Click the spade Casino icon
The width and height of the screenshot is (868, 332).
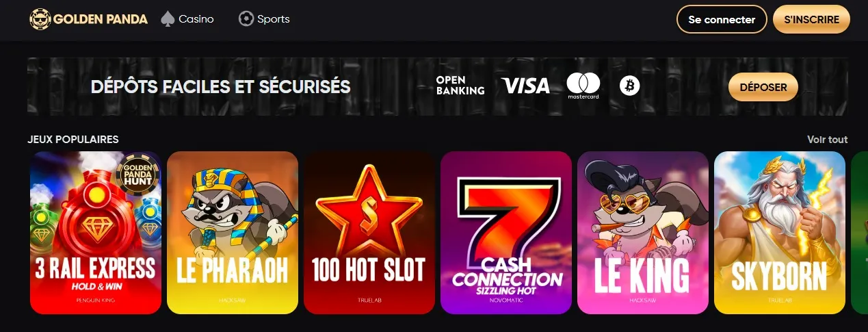[x=168, y=19]
